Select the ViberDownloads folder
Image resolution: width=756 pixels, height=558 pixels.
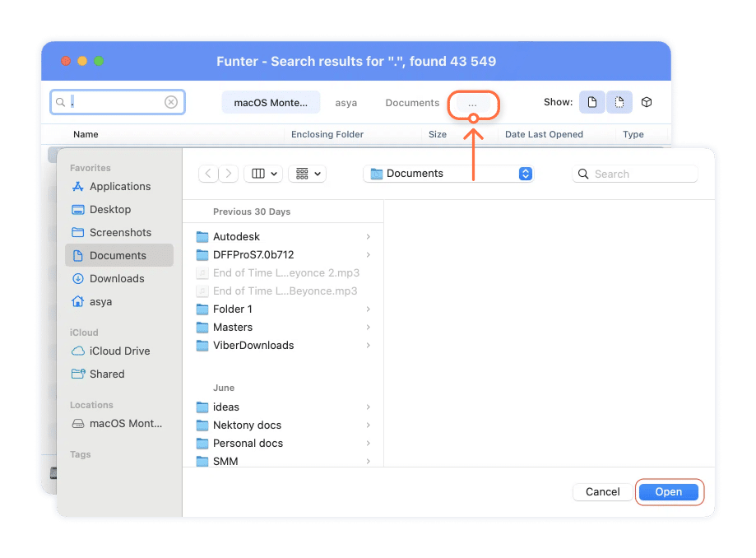click(x=284, y=346)
